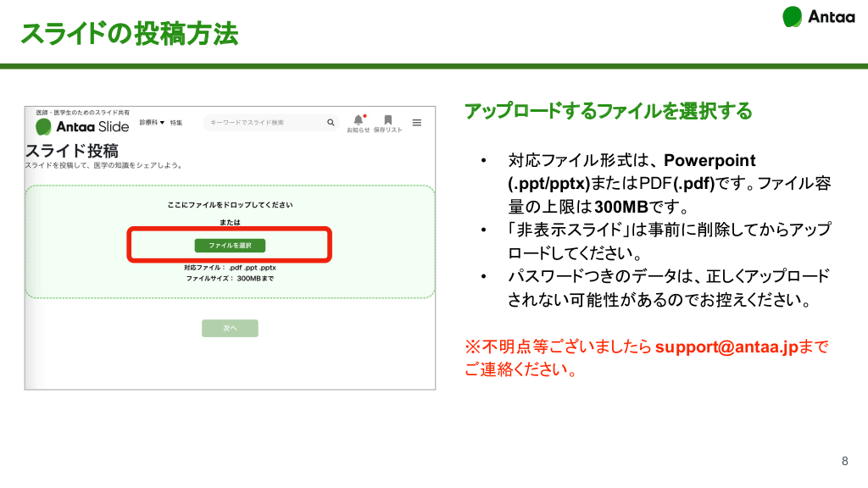Open the 特集 menu item
Viewport: 868px width, 488px height.
175,123
